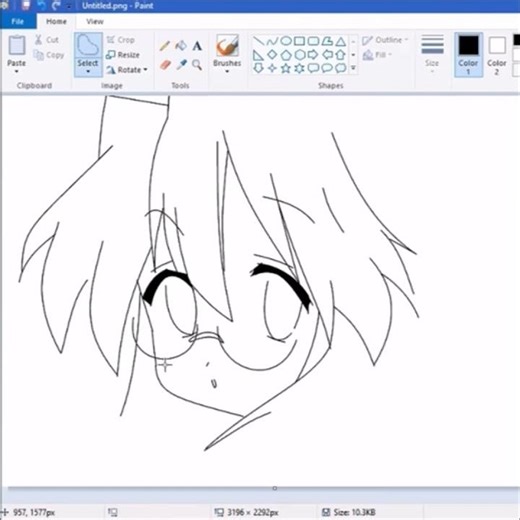Choose the Oval callout shape
520x520 pixels.
[x=327, y=68]
